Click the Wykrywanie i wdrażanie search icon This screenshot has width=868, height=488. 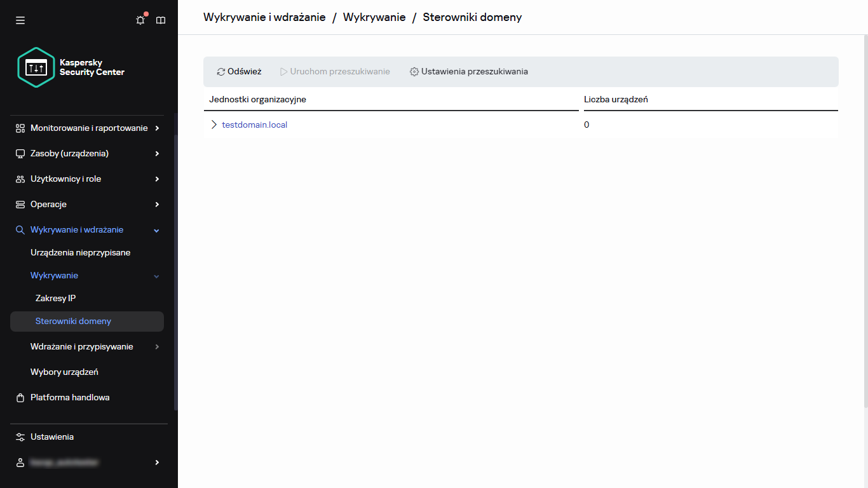(x=19, y=229)
